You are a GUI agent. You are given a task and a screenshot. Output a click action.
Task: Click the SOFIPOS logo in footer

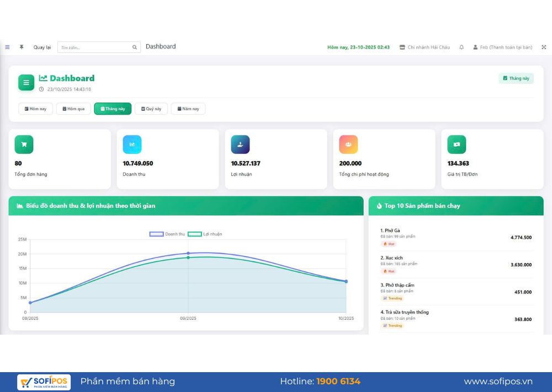pos(44,382)
